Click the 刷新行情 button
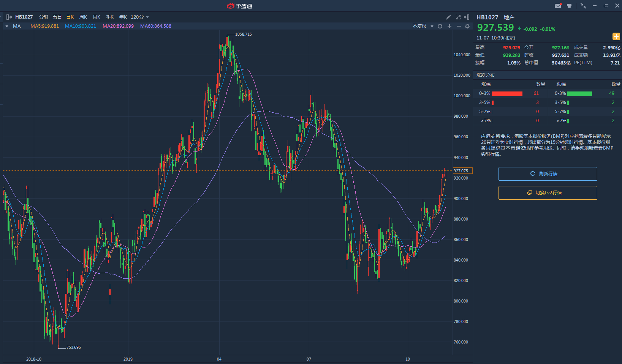Viewport: 622px width, 364px height. pyautogui.click(x=548, y=174)
